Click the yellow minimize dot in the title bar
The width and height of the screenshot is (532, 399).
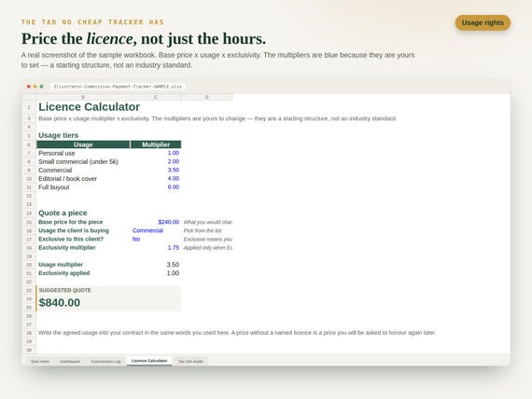click(x=35, y=87)
